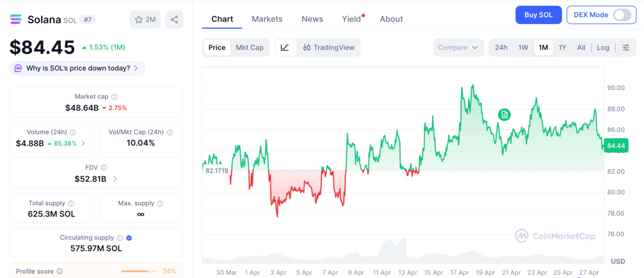Viewport: 644px width, 278px height.
Task: Click the share icon beside the watchlist star
Action: [x=174, y=19]
